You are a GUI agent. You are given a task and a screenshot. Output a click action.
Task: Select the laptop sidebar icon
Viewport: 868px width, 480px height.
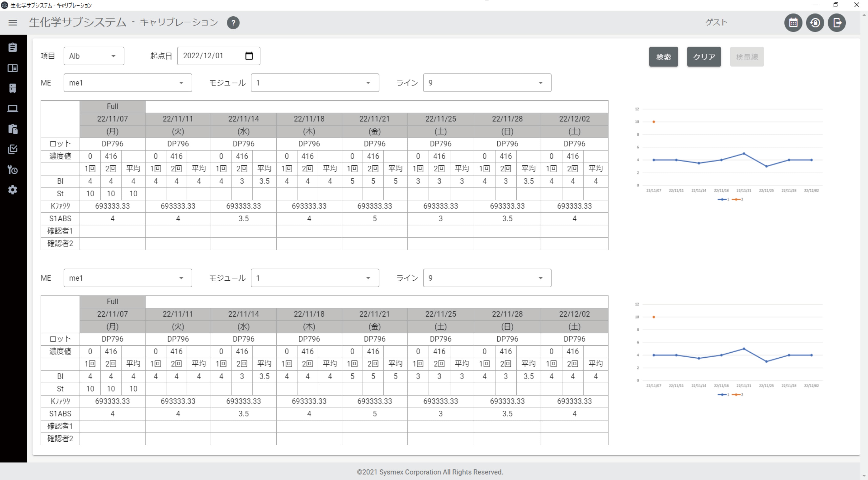(x=13, y=109)
